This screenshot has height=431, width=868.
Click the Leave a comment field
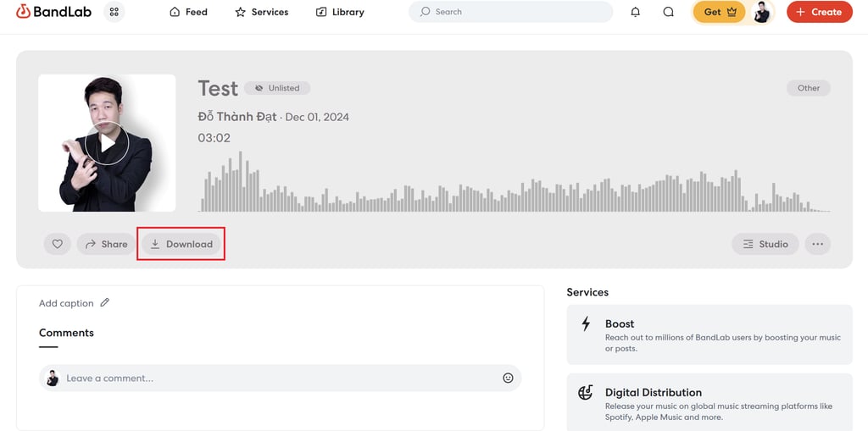click(x=280, y=378)
